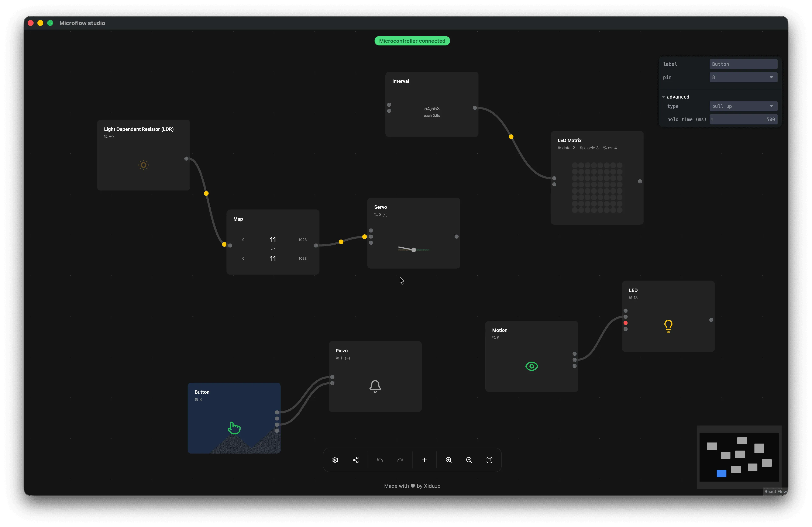Click the macOS green fullscreen button
812x527 pixels.
[50, 23]
